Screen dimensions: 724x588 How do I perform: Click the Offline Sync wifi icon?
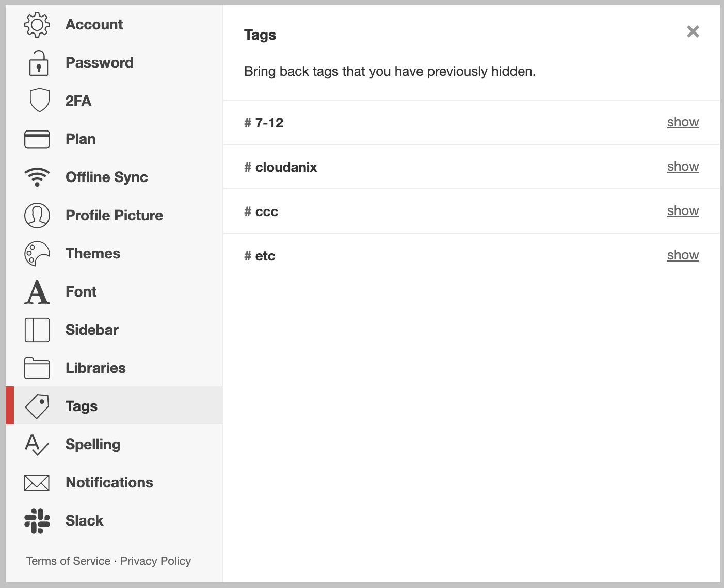[x=37, y=177]
